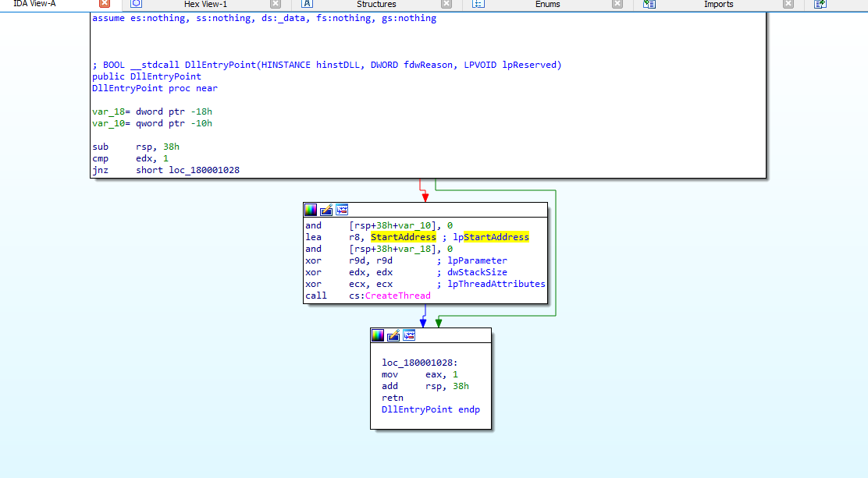Set node color on the CreateThread block
Screen dimensions: 868x478
(x=311, y=210)
